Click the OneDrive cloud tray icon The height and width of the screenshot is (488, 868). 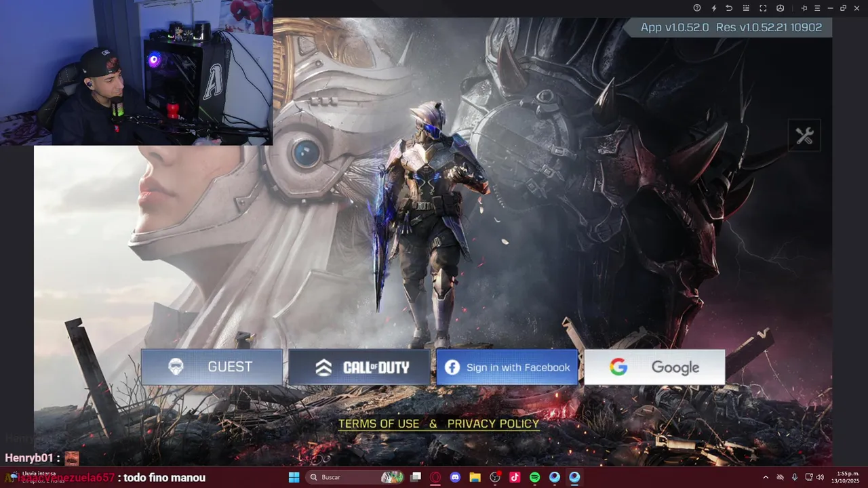point(780,477)
